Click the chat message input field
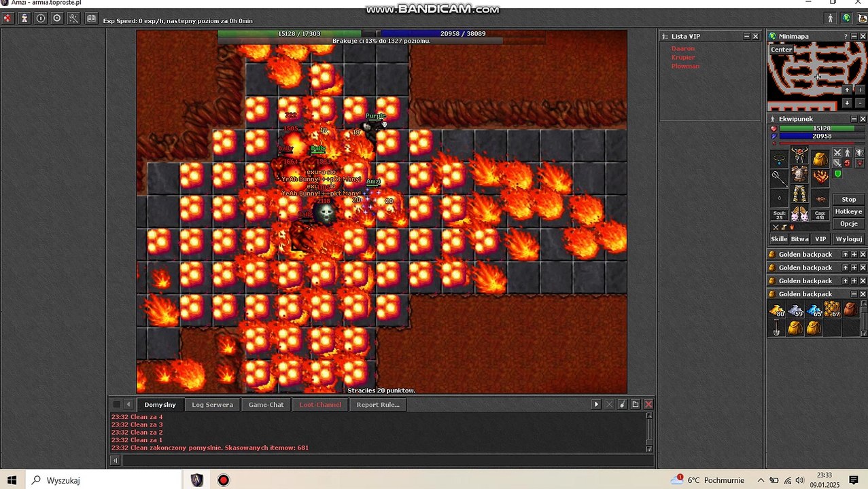This screenshot has width=868, height=489. click(x=387, y=460)
